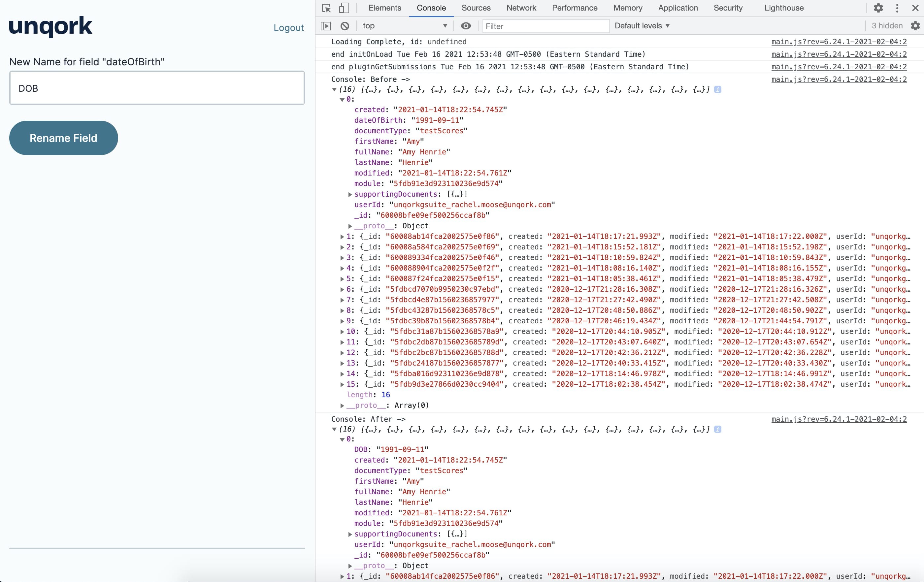Open main.js link on initOnLoad row

(x=839, y=54)
